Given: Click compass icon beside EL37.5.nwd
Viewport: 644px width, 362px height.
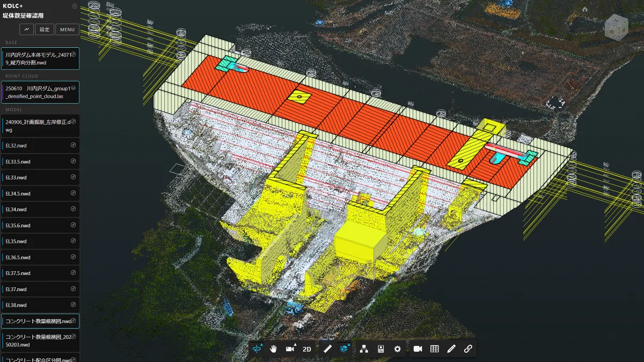Looking at the screenshot, I should point(74,273).
